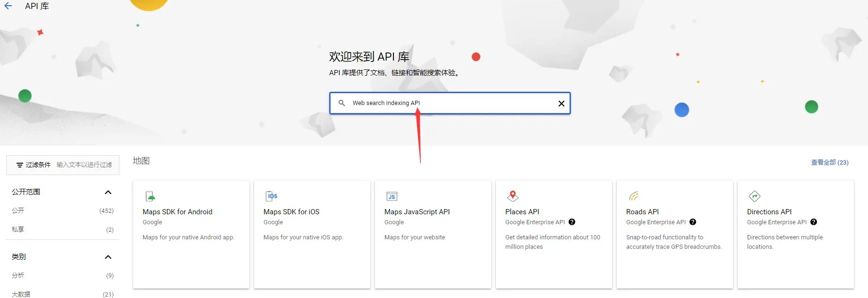Open the Places API title
This screenshot has width=868, height=298.
(x=522, y=212)
